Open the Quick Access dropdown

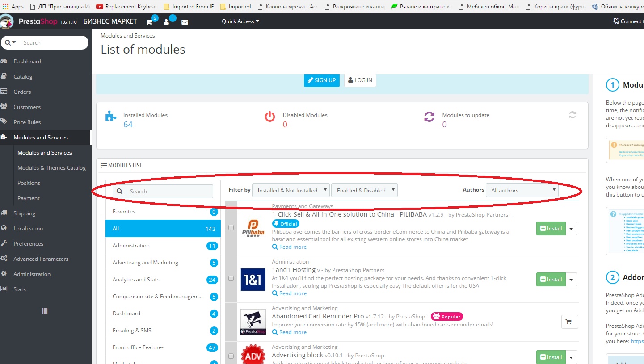(x=240, y=21)
